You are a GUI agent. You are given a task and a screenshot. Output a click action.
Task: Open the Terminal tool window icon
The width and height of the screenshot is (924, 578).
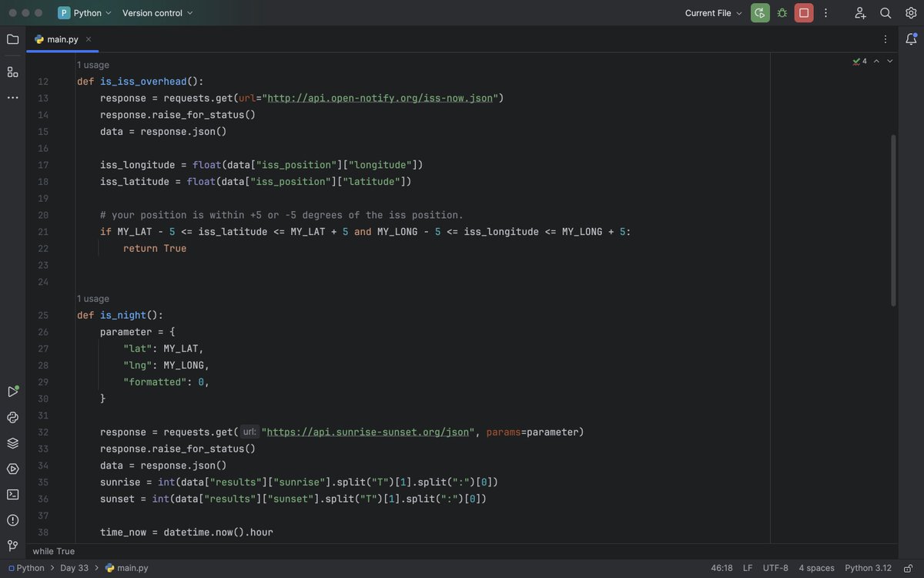(x=12, y=495)
